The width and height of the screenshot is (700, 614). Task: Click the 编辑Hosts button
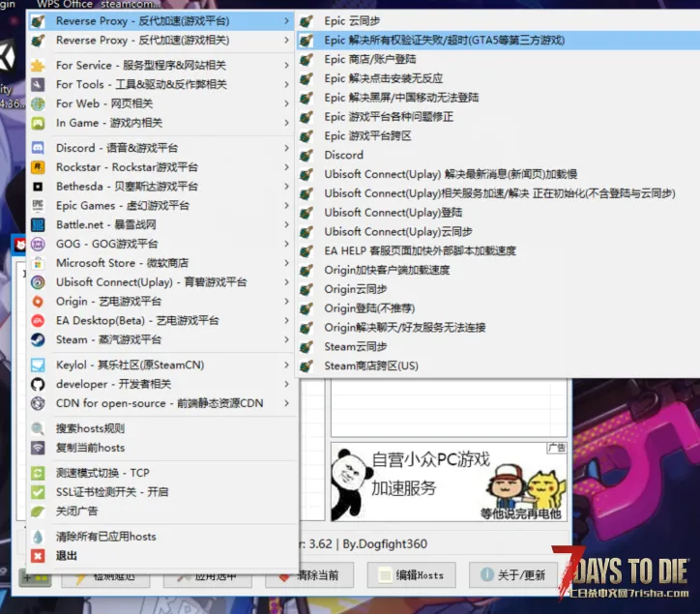tap(411, 575)
